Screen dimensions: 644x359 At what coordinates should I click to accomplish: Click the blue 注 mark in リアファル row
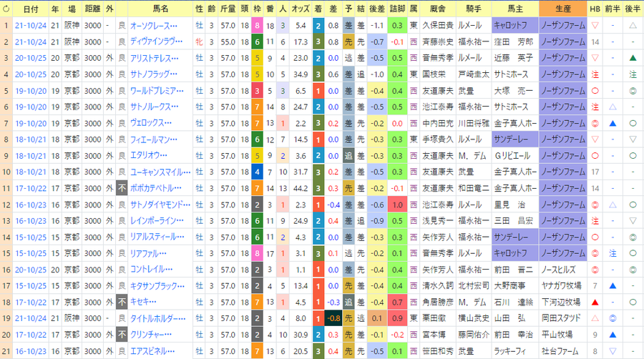click(613, 254)
